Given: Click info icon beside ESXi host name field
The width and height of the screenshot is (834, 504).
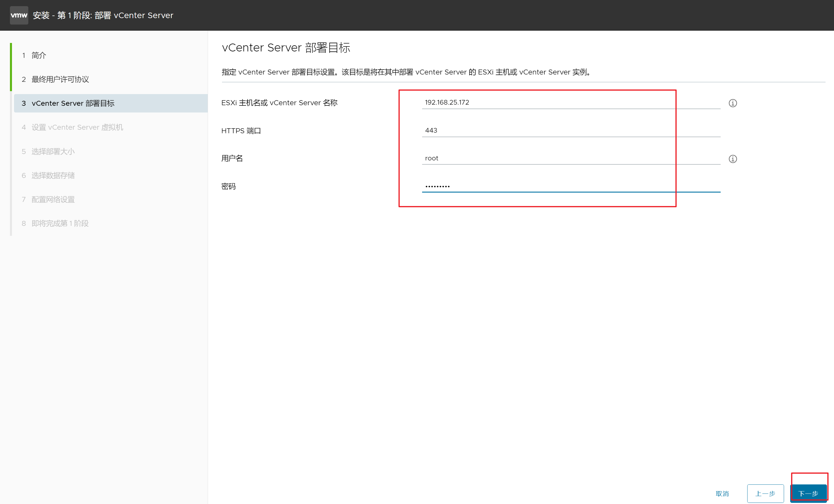Looking at the screenshot, I should point(732,103).
